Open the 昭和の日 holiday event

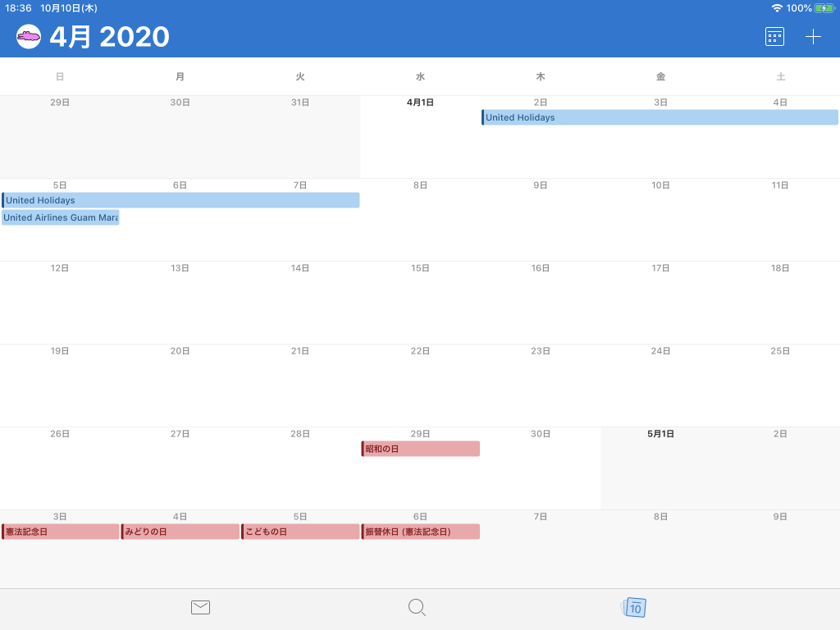pos(421,450)
